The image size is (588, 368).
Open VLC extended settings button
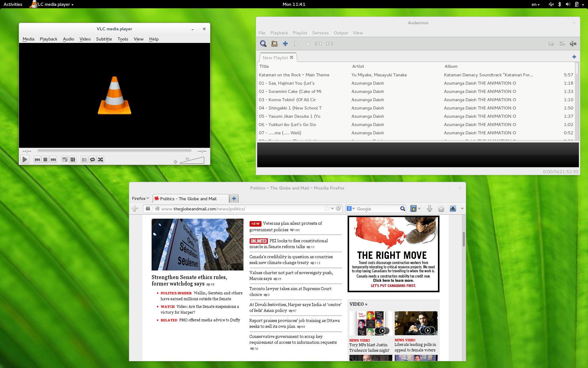click(x=73, y=159)
